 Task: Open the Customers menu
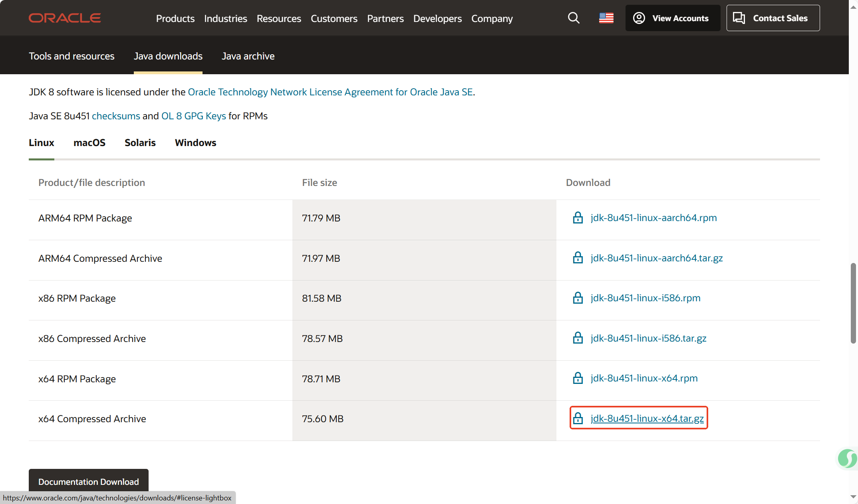[334, 18]
